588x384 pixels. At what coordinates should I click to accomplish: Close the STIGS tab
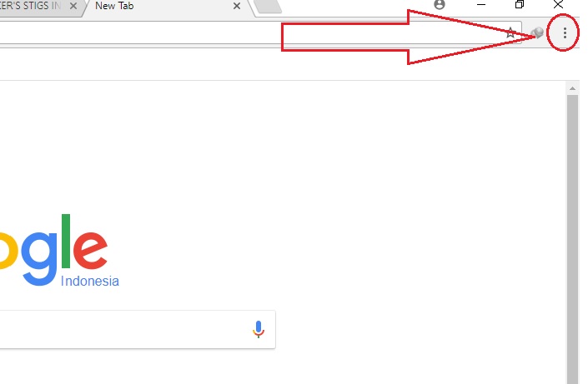[x=73, y=6]
